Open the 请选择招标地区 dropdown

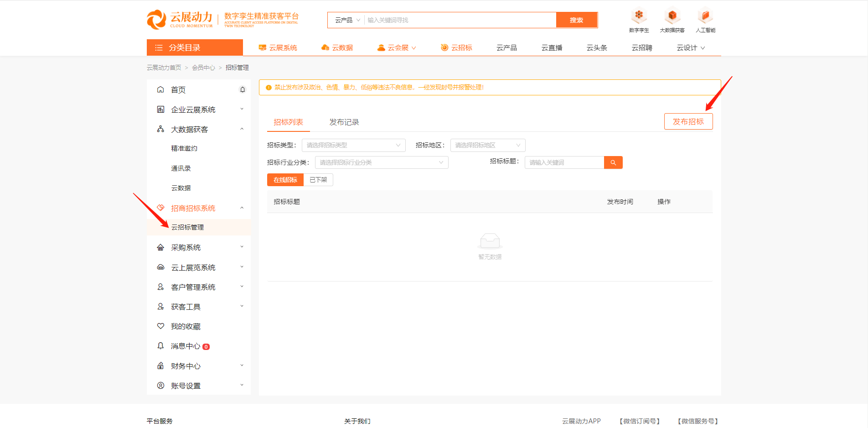tap(487, 145)
